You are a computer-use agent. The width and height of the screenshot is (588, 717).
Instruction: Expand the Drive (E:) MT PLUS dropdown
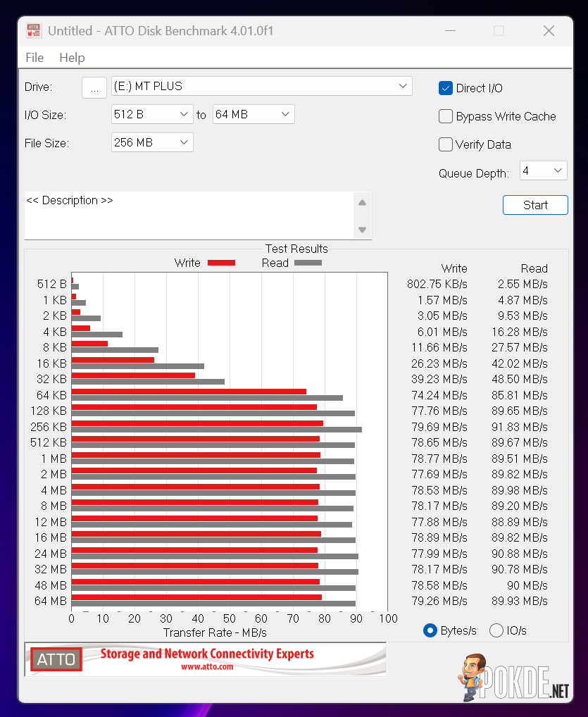point(261,87)
